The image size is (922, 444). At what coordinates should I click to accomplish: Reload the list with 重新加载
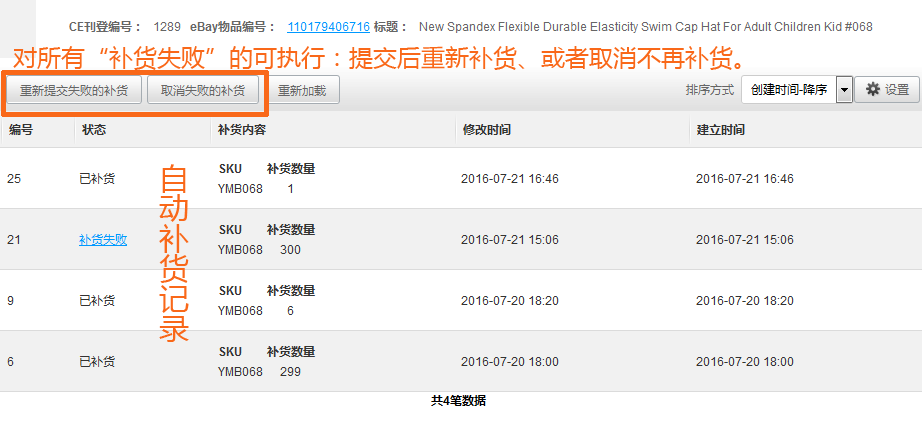tap(302, 91)
